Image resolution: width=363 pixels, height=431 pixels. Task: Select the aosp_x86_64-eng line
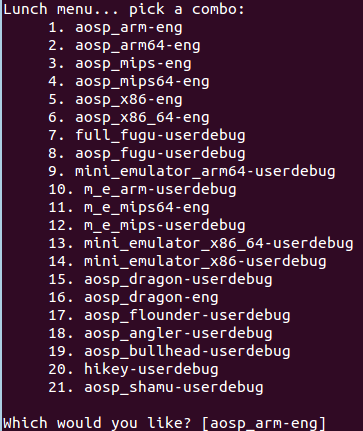click(x=142, y=118)
